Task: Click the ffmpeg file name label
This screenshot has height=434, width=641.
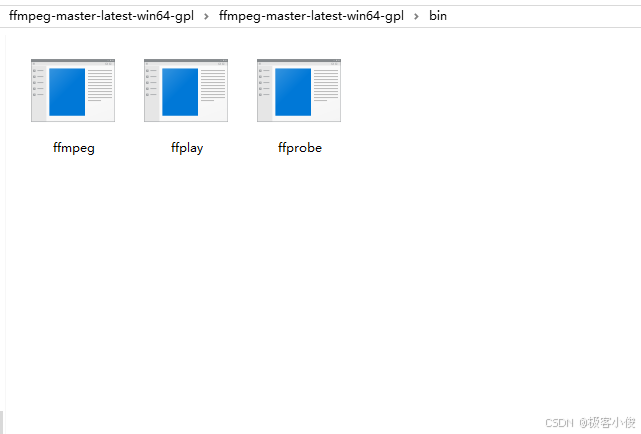Action: click(x=74, y=148)
